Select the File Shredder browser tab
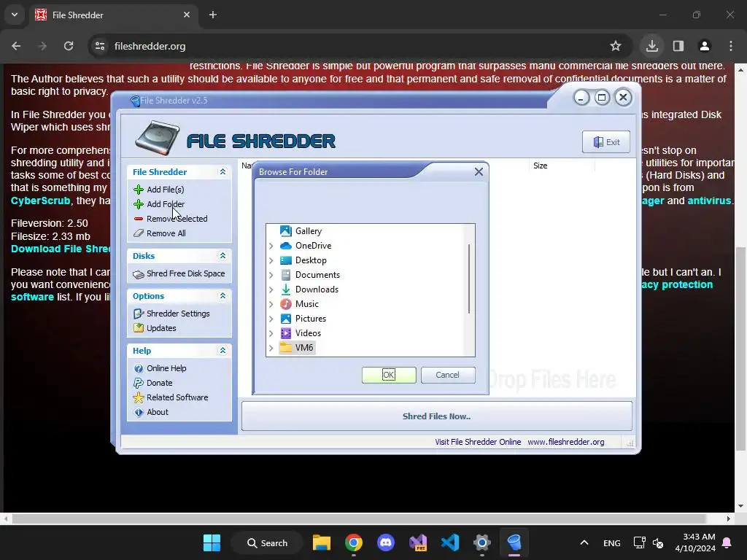This screenshot has height=560, width=747. [x=113, y=15]
